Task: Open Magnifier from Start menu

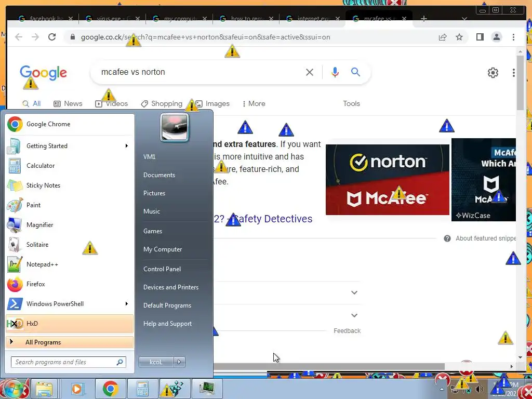Action: pyautogui.click(x=70, y=224)
